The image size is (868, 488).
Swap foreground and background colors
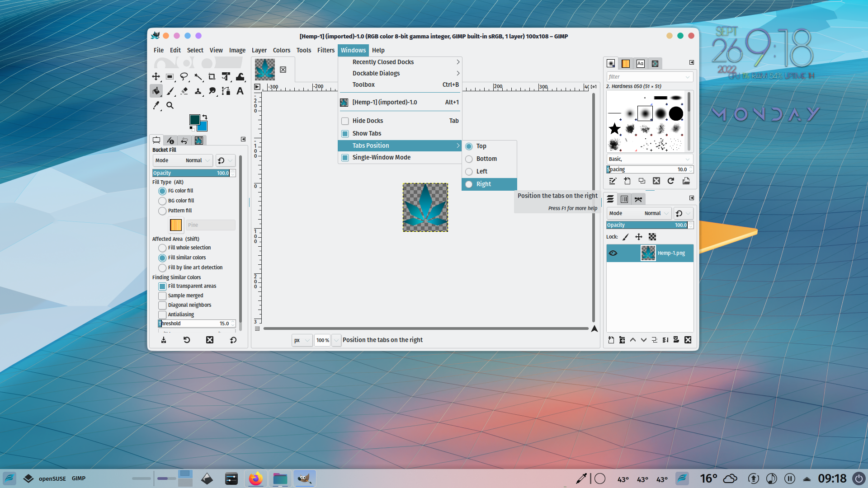pos(205,117)
